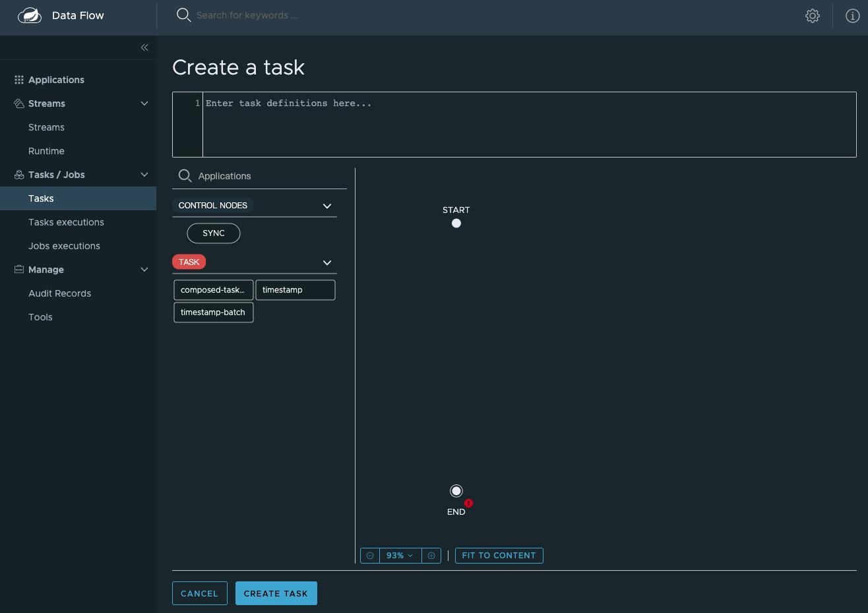
Task: Click into the task definitions editor
Action: point(529,125)
